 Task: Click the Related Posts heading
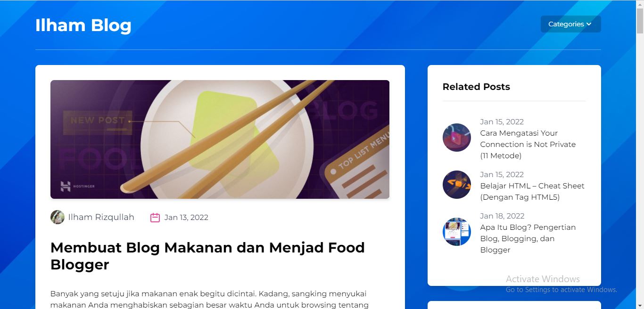(476, 87)
